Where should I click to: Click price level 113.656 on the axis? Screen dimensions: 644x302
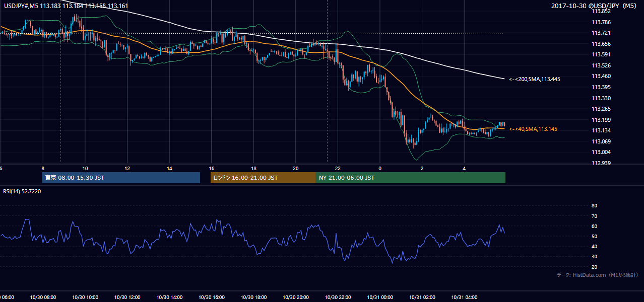601,44
